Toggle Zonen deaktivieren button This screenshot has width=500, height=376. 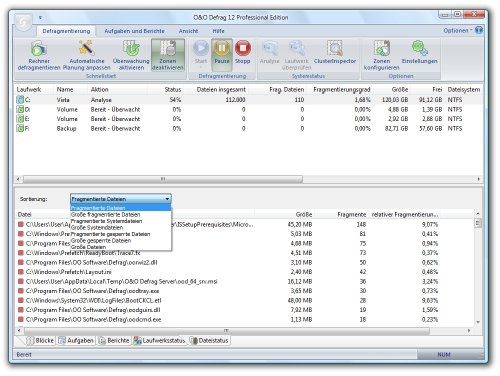tap(168, 55)
